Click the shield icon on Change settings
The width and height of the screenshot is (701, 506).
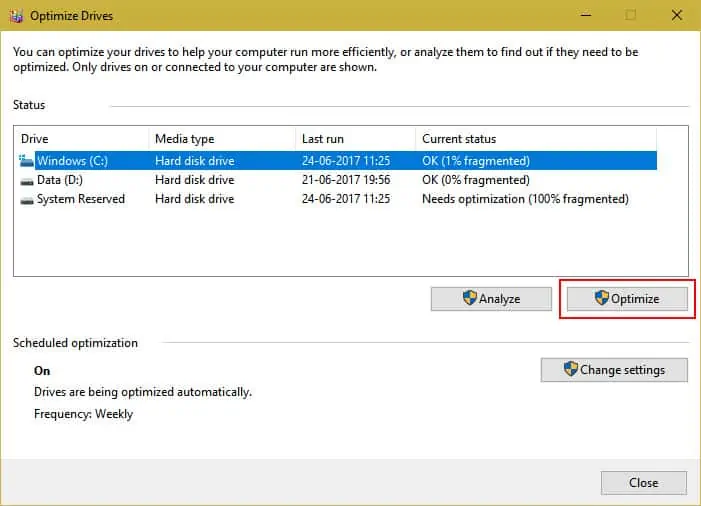pyautogui.click(x=570, y=369)
